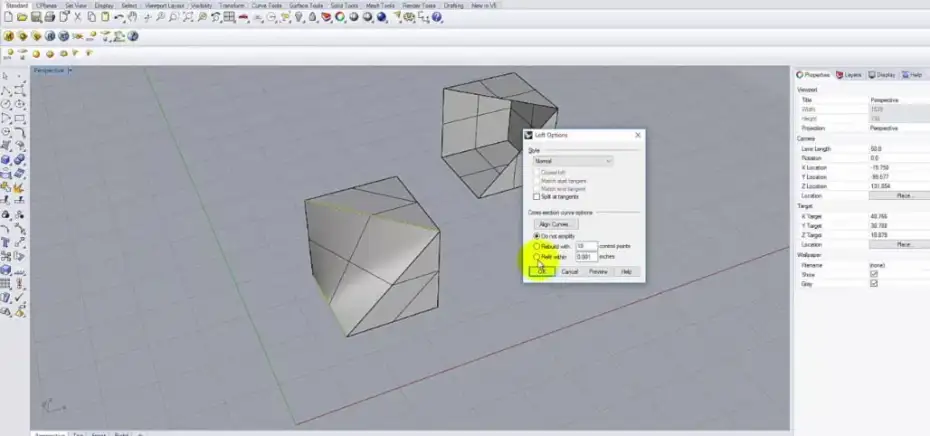Click the blue render sphere icon
Screen dimensions: 930x436
(x=381, y=17)
